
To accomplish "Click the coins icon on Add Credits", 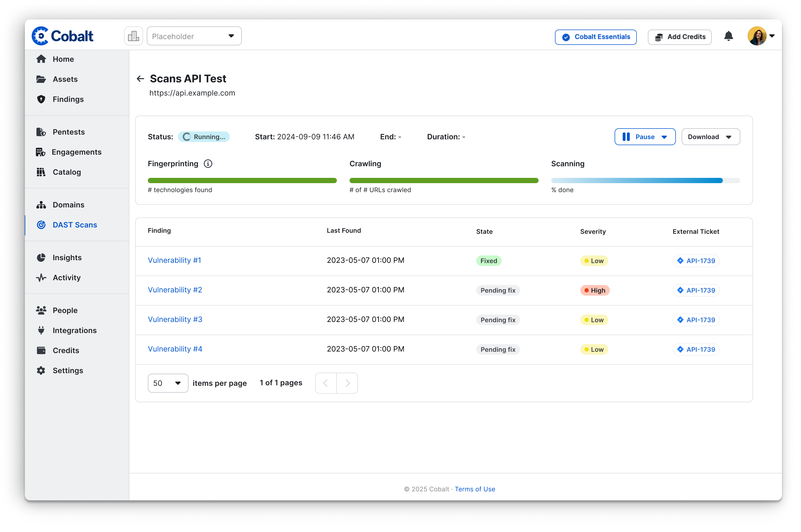I will 659,37.
